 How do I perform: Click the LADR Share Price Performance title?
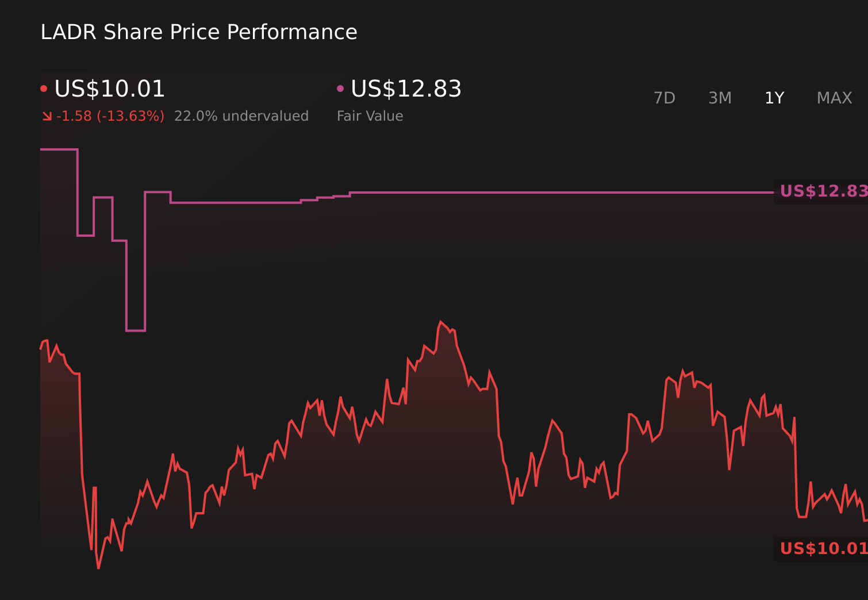tap(199, 32)
